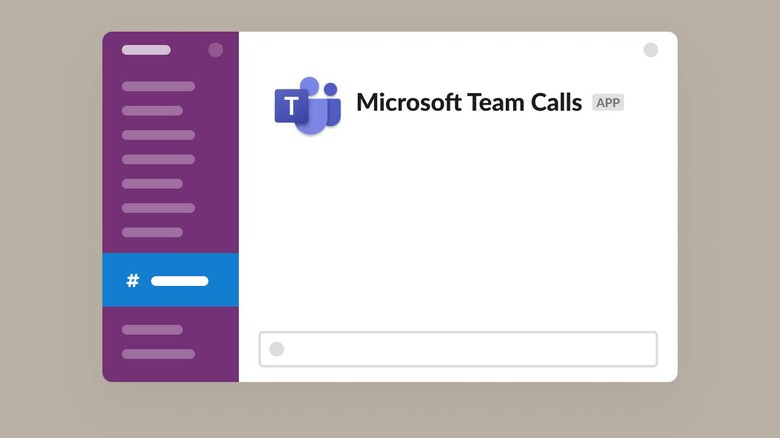
Task: Click the Microsoft Team Calls title text
Action: click(x=469, y=103)
